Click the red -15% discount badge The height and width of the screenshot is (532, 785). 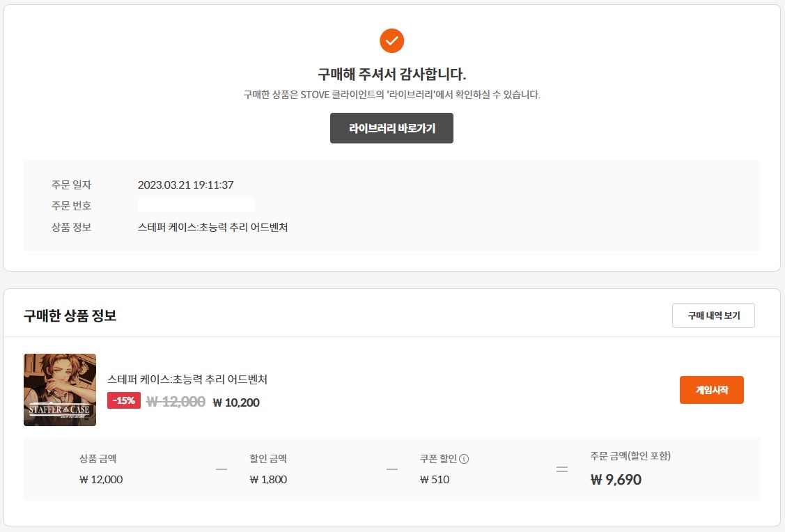(124, 400)
